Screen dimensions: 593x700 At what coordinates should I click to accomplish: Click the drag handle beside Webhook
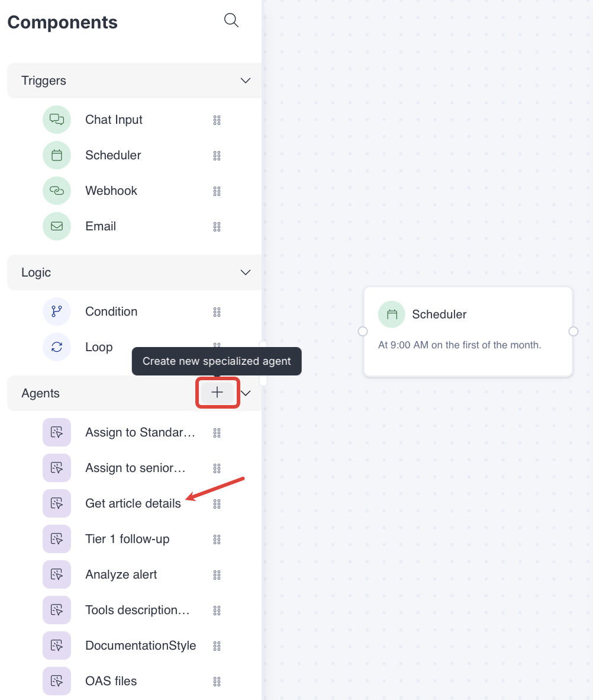click(x=217, y=191)
